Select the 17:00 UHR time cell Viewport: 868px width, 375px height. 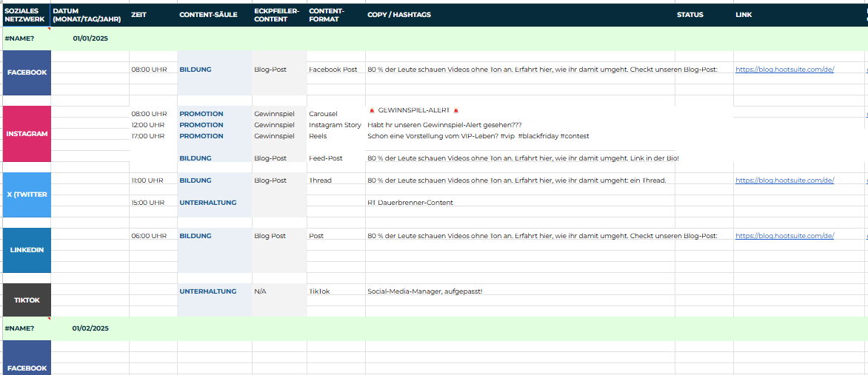[148, 136]
